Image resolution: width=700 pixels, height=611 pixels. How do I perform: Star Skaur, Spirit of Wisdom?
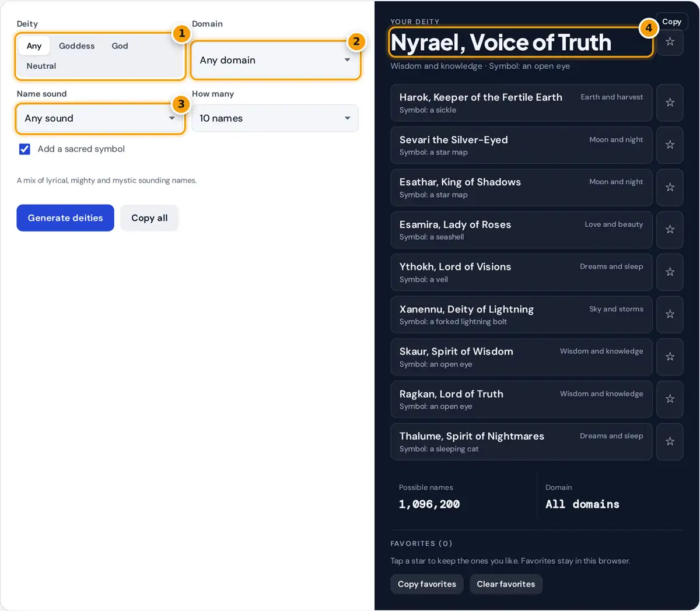coord(670,357)
